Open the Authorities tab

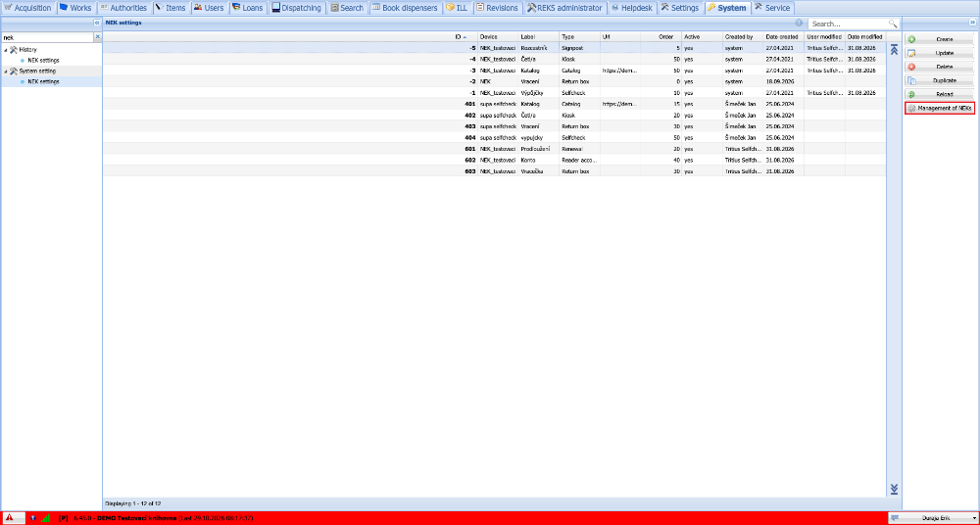pos(123,8)
